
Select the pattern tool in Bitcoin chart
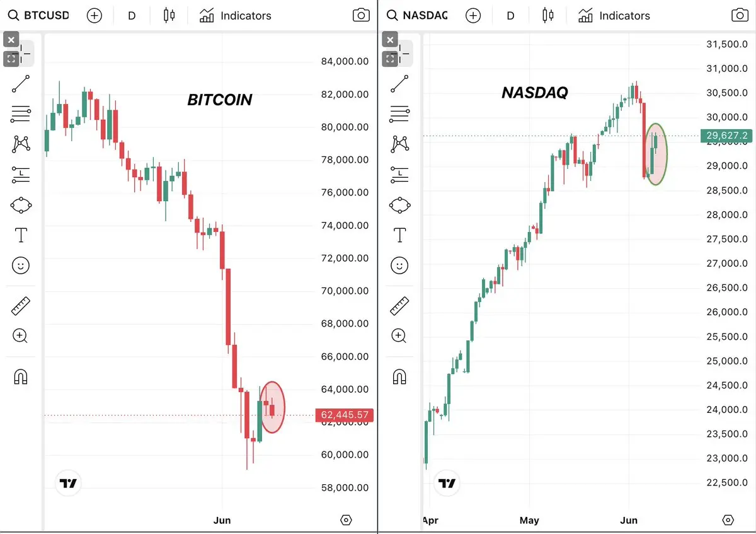pyautogui.click(x=21, y=144)
